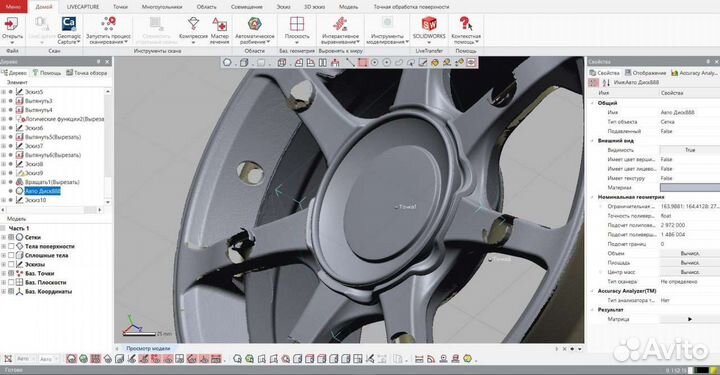Expand the Эскизы model group

pos(4,264)
